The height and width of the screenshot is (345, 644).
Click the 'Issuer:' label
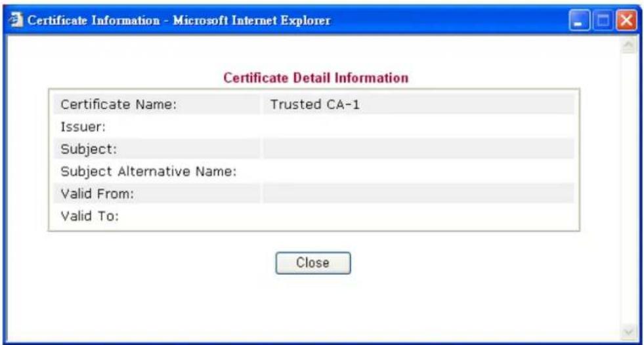click(x=83, y=127)
